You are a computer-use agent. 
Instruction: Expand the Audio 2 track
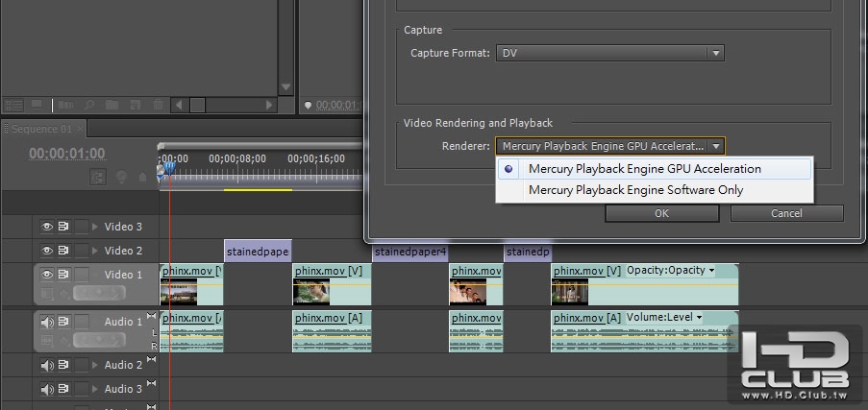click(x=94, y=365)
